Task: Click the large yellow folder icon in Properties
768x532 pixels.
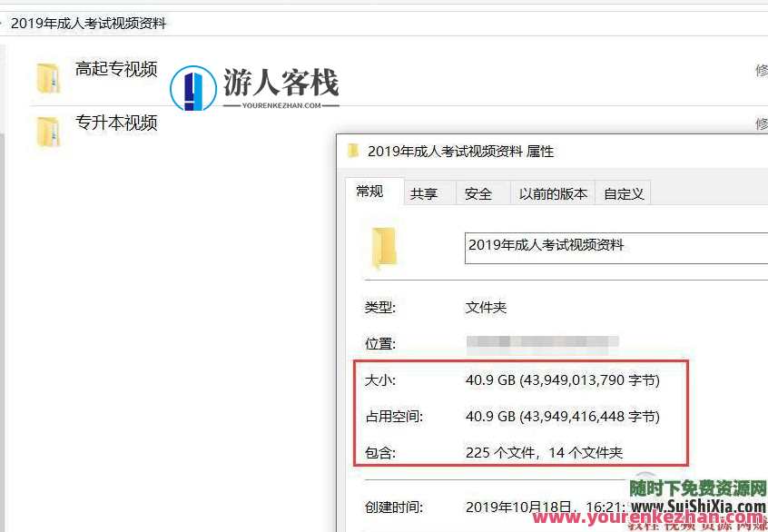Action: click(384, 245)
